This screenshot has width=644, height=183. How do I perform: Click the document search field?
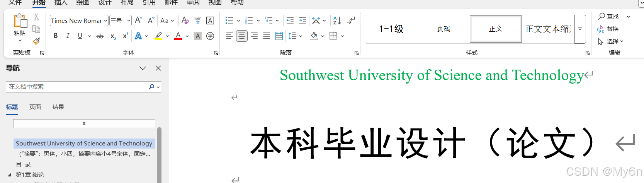point(83,87)
